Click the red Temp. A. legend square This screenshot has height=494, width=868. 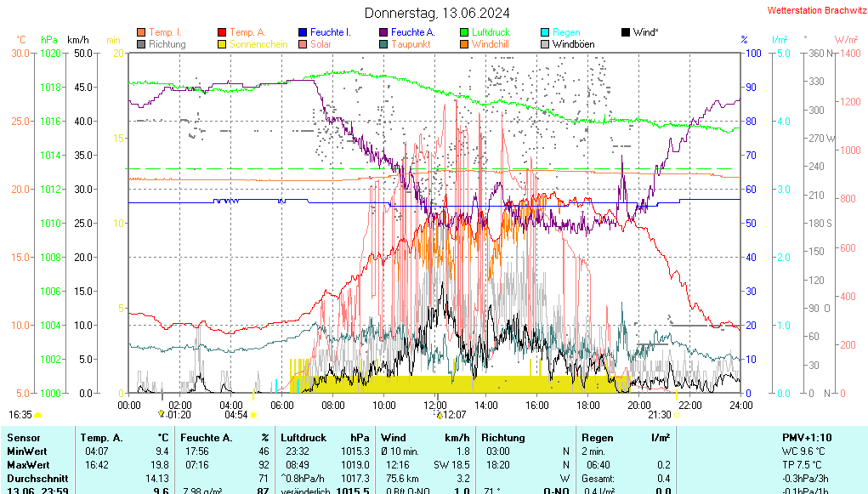(223, 32)
